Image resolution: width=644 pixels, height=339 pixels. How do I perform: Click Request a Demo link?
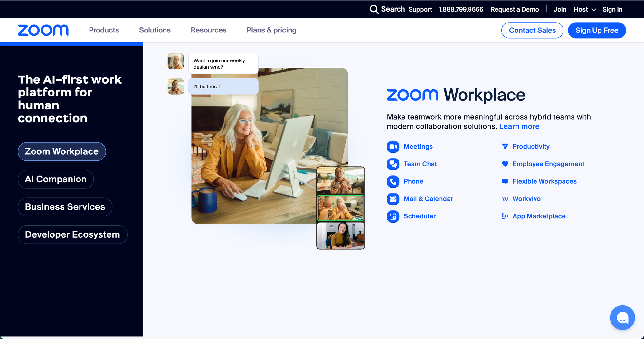pyautogui.click(x=515, y=9)
